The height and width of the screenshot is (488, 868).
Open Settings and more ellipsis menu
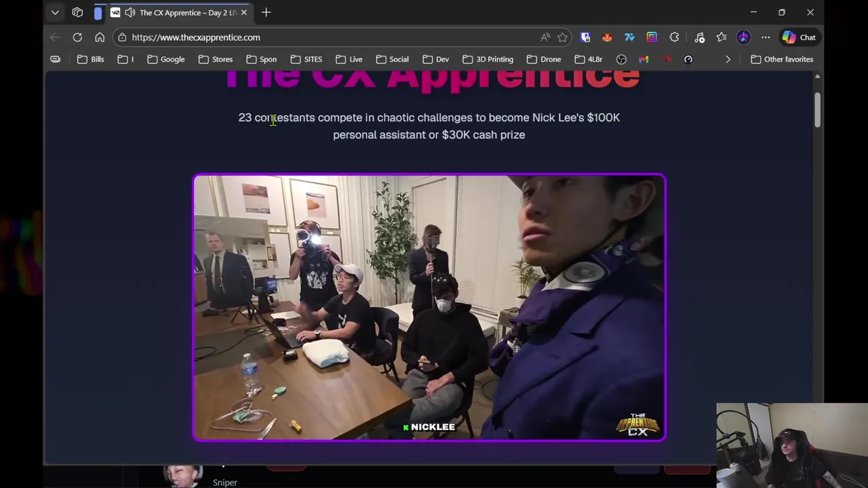pos(766,37)
